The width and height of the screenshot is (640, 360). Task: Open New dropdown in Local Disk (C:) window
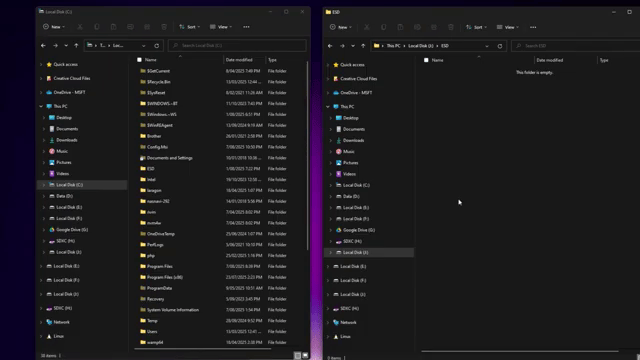point(54,27)
